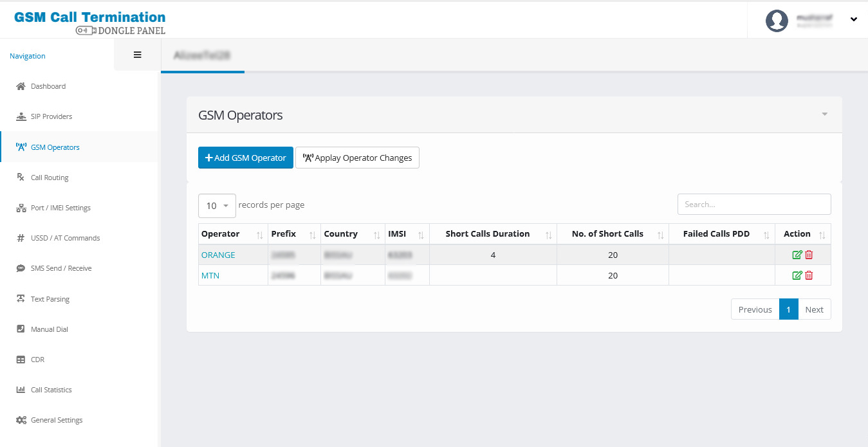
Task: Click the CDR table icon
Action: [x=21, y=360]
